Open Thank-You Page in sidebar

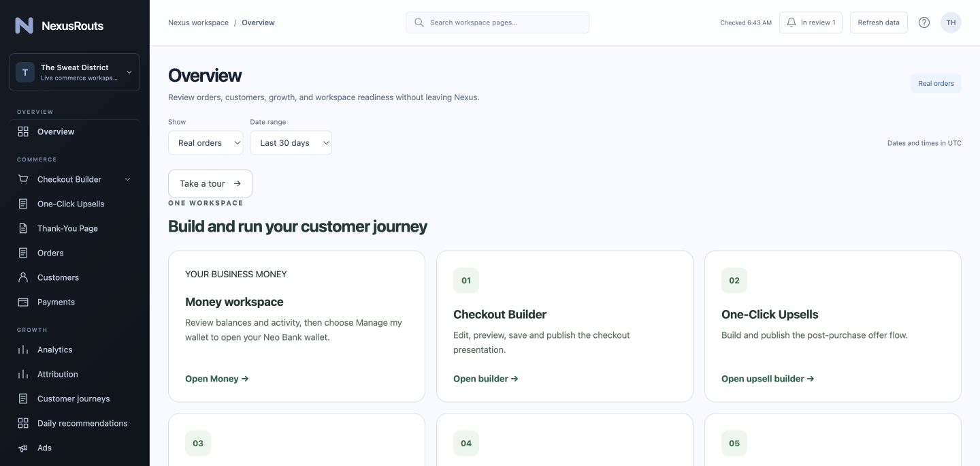74,228
